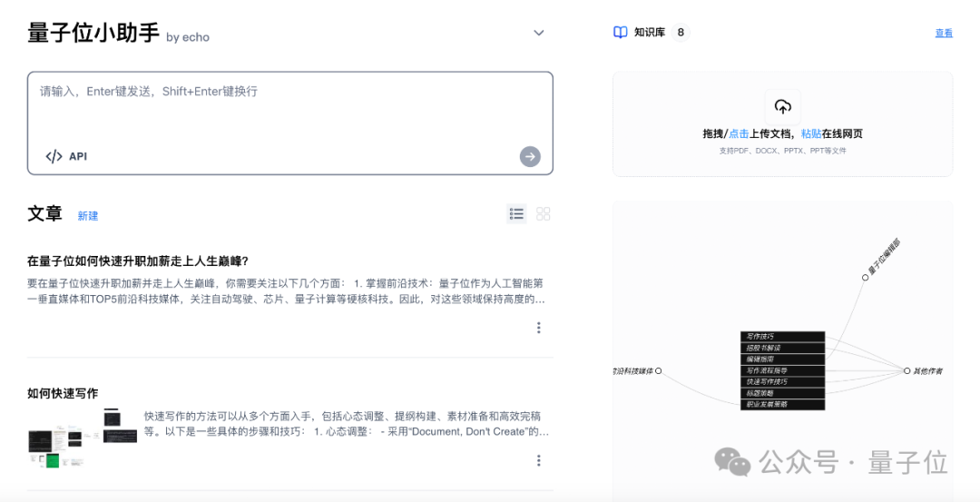Screen dimensions: 980x502
Task: Select the 写作流程指导 graph node
Action: (x=782, y=370)
